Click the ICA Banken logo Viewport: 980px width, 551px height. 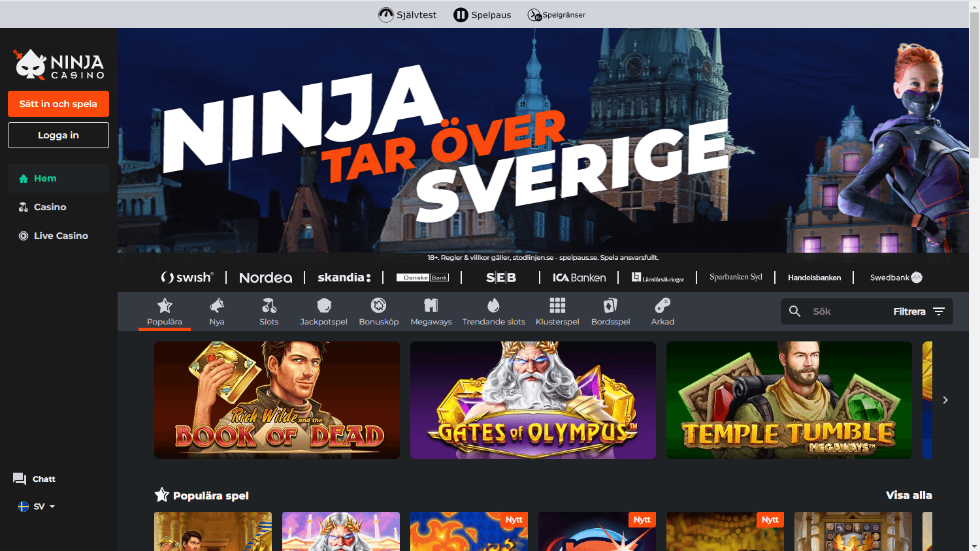580,277
